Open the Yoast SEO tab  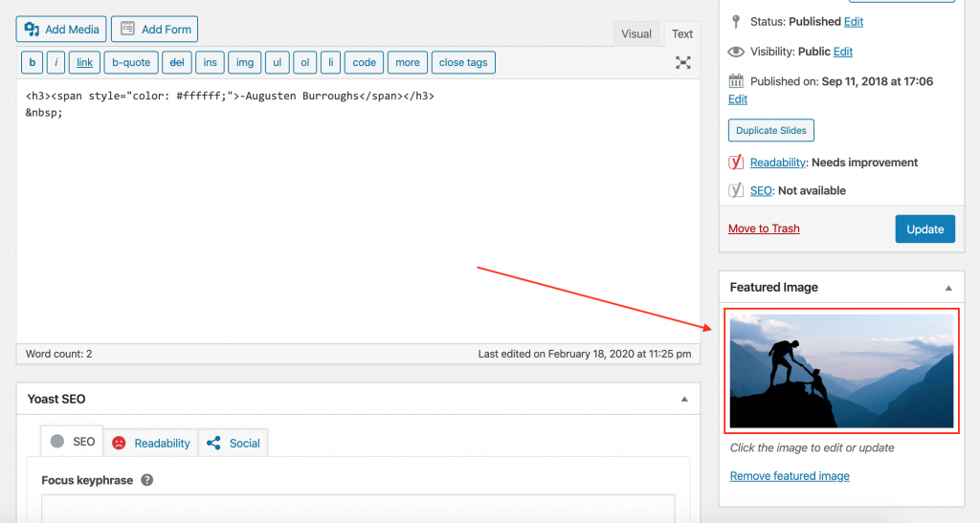point(73,442)
